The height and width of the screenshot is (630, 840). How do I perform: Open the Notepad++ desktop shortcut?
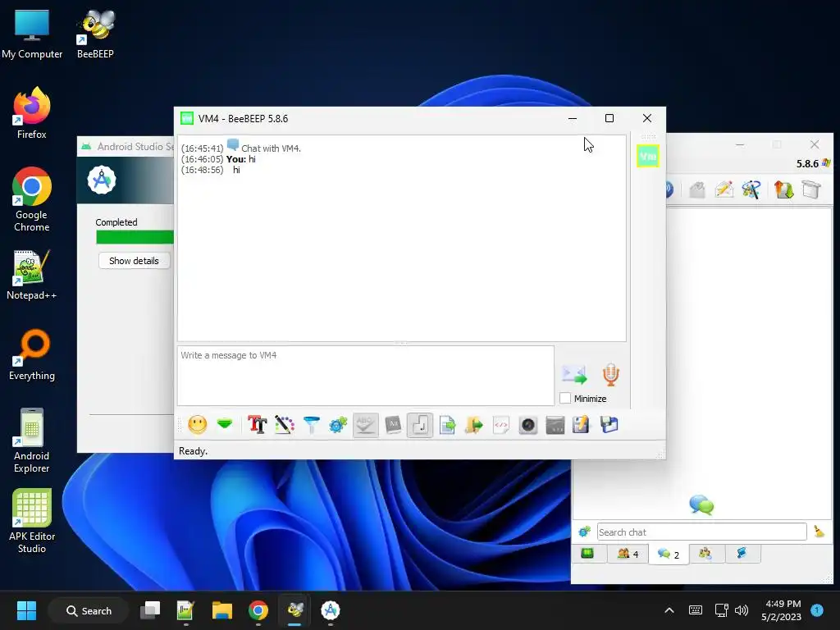(x=32, y=275)
